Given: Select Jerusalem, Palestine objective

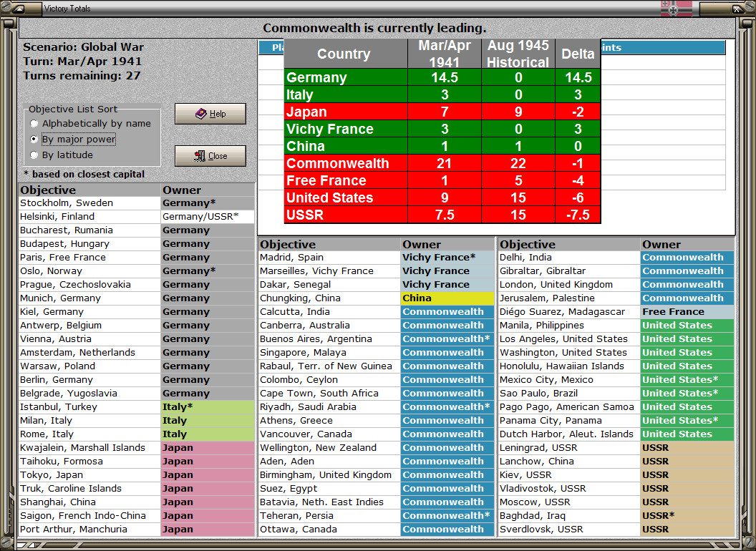Looking at the screenshot, I should [569, 298].
